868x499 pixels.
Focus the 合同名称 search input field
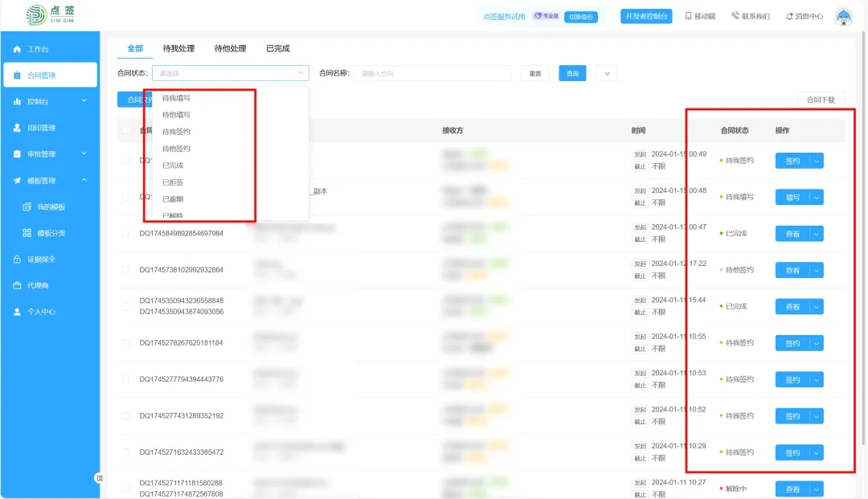432,73
